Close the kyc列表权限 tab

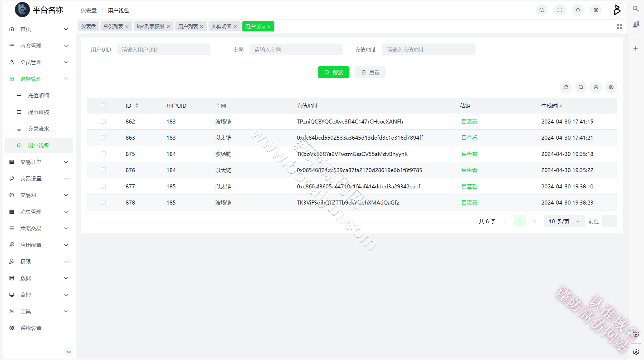168,27
